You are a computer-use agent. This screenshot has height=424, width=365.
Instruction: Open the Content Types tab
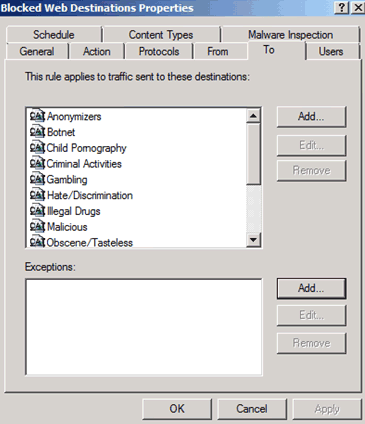(161, 34)
